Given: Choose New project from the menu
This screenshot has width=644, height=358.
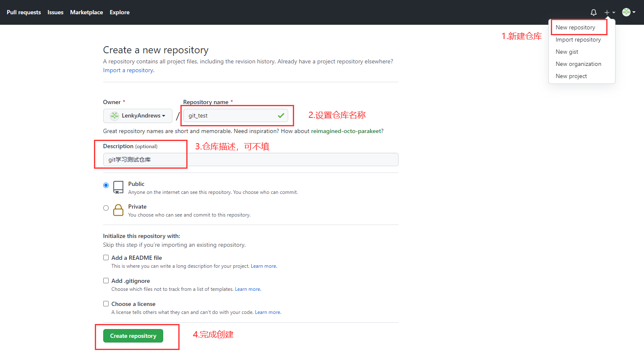Looking at the screenshot, I should pos(571,76).
